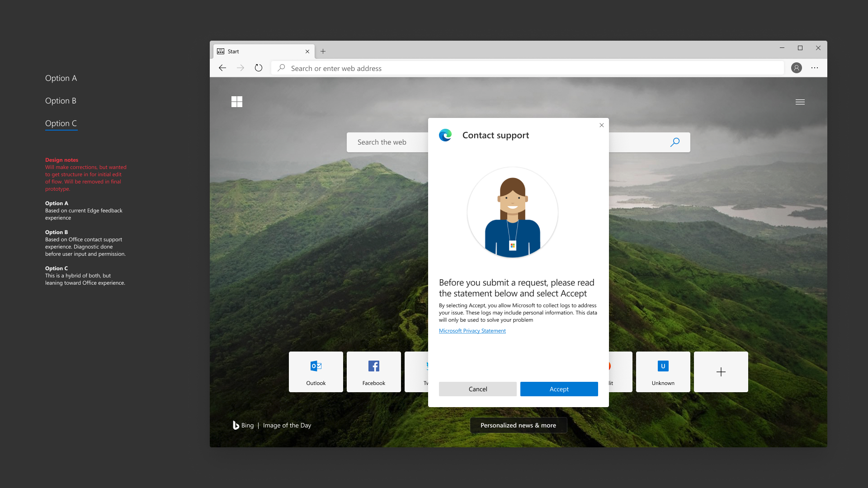Minimize the browser window

tap(782, 48)
